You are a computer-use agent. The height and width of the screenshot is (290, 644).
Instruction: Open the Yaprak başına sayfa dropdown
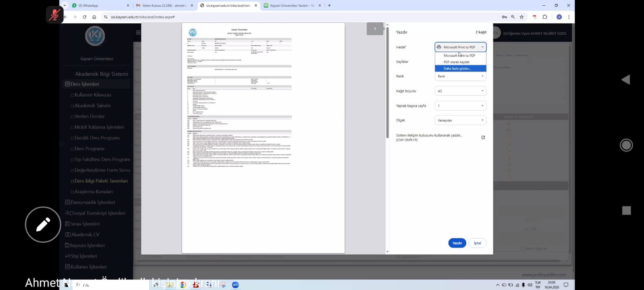pos(460,106)
